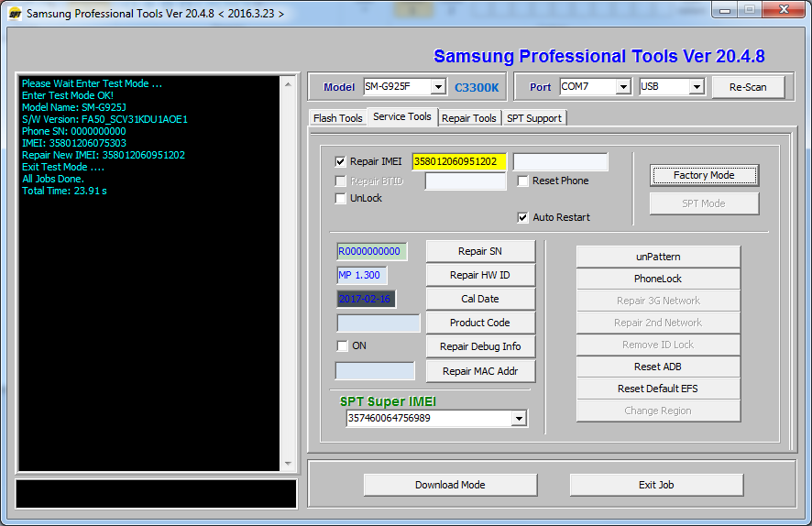The width and height of the screenshot is (812, 526).
Task: Click the Reset ADB button
Action: point(658,367)
